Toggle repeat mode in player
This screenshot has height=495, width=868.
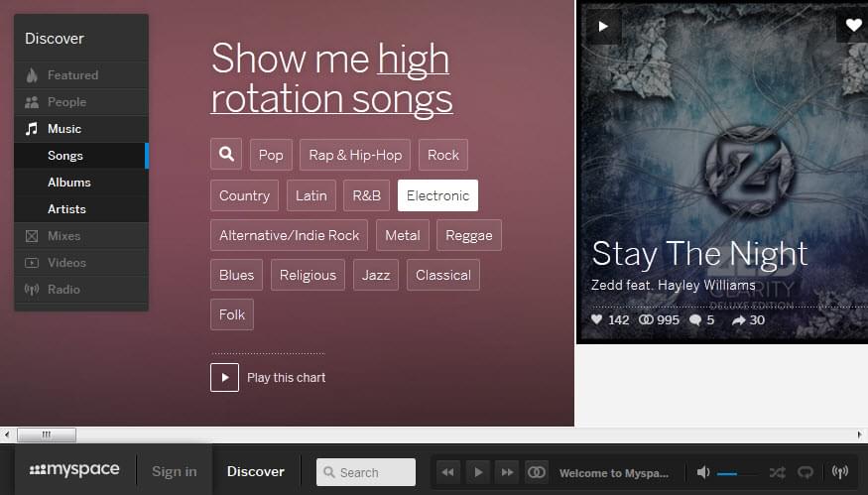tap(806, 472)
